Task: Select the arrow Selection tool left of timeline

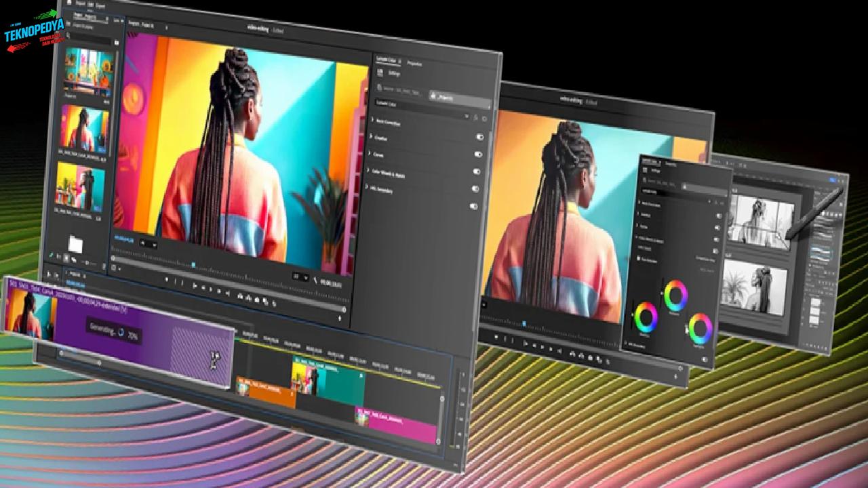Action: pos(49,275)
